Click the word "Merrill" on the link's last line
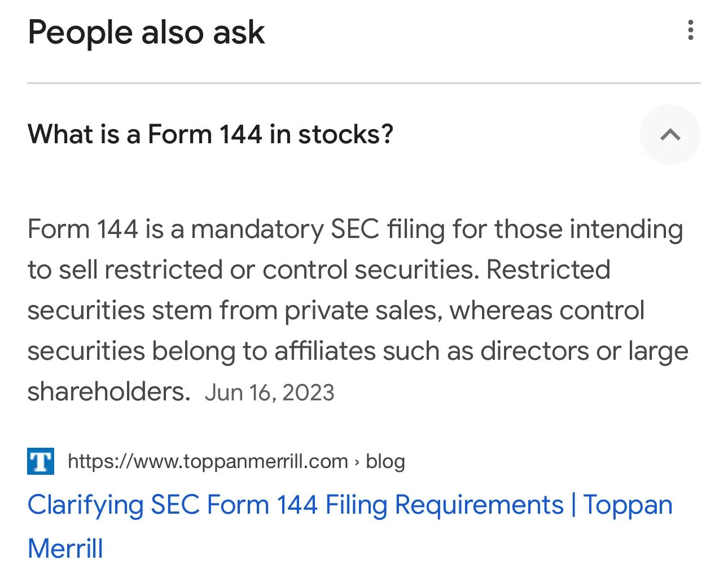This screenshot has height=587, width=728. [65, 549]
